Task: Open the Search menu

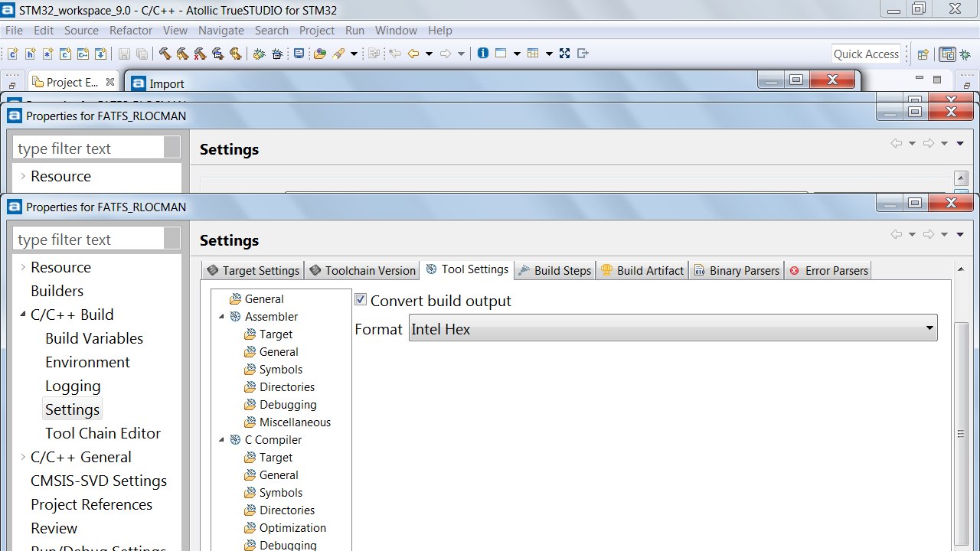Action: coord(272,31)
